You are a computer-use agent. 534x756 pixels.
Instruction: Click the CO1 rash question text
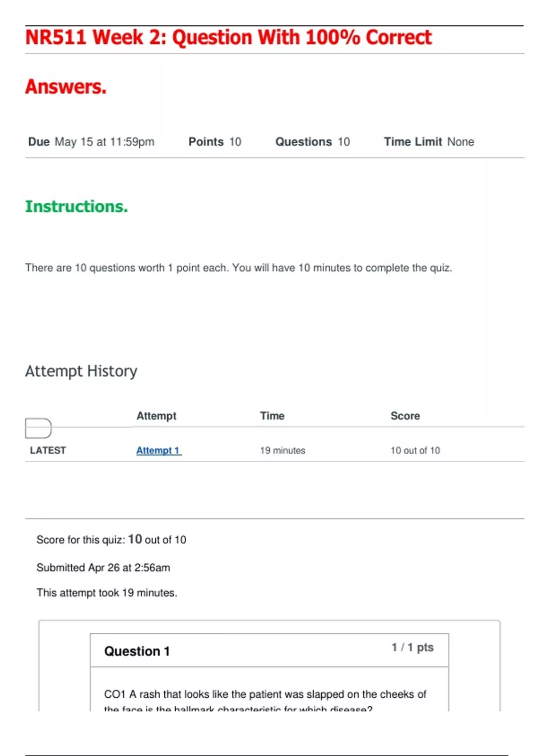(265, 695)
